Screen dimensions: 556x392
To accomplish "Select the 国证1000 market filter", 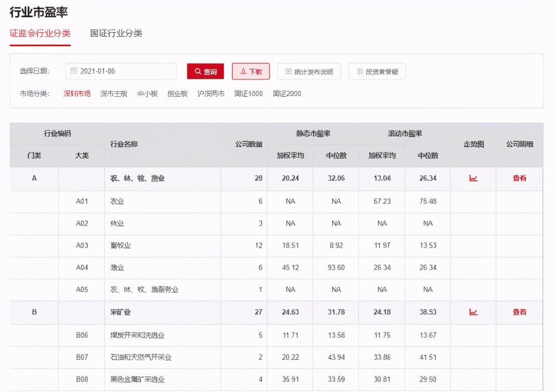I will point(248,94).
